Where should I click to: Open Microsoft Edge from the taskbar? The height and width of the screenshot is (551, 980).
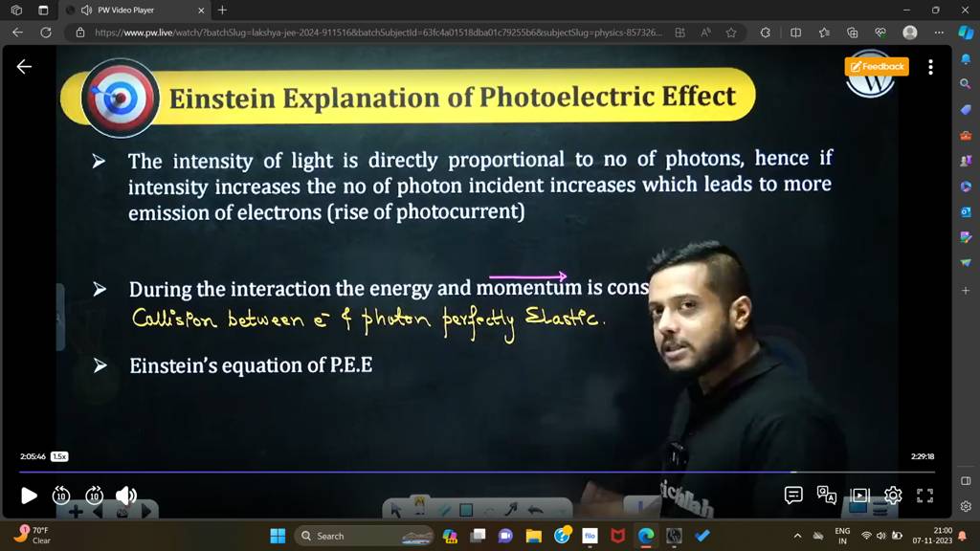tap(645, 536)
